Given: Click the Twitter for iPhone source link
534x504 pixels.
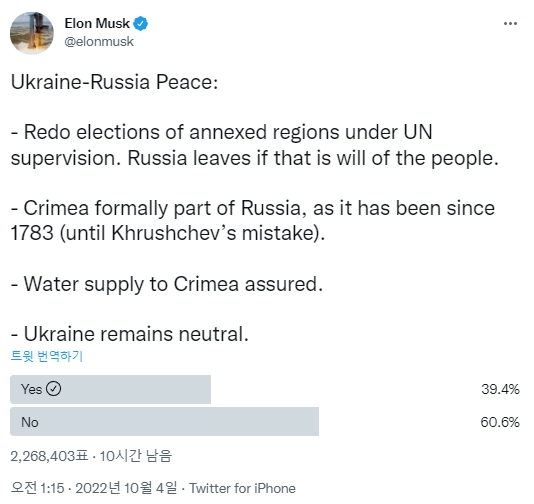Looking at the screenshot, I should (x=242, y=488).
